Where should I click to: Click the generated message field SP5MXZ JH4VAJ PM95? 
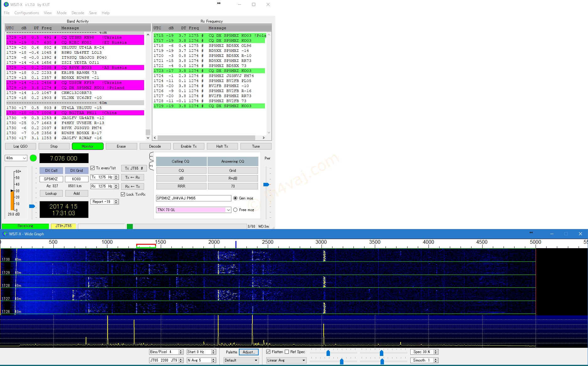(x=193, y=198)
